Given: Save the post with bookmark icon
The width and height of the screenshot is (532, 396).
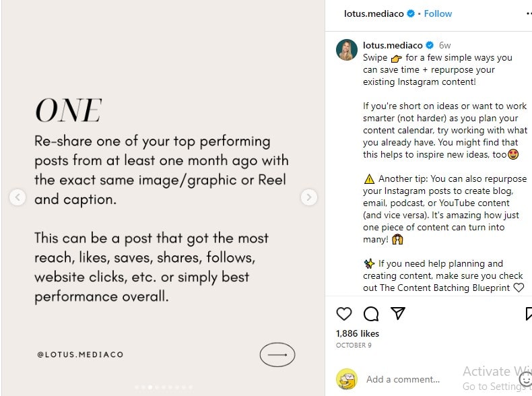Looking at the screenshot, I should coord(529,314).
